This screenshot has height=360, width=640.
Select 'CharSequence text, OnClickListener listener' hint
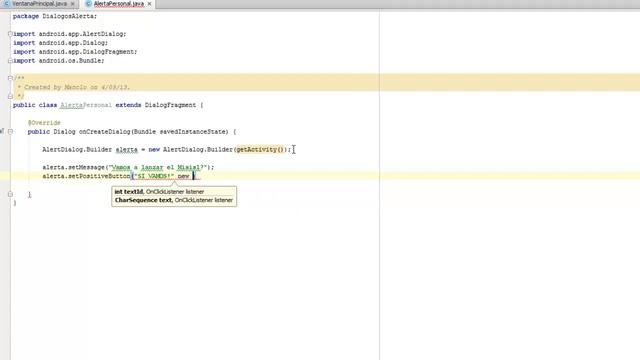pyautogui.click(x=174, y=200)
